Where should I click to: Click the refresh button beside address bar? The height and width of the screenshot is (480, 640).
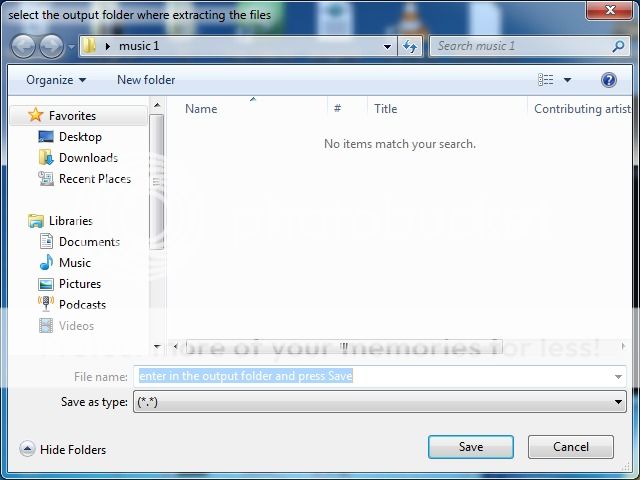[410, 46]
